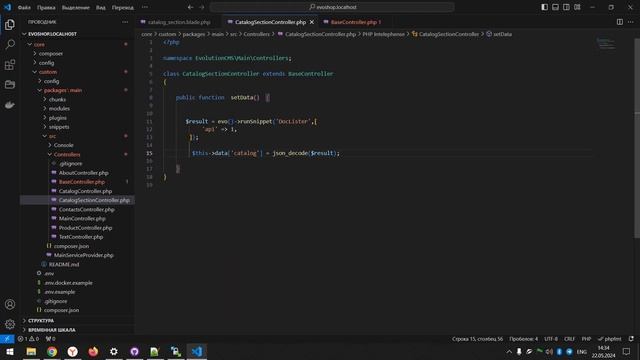Open the ports indicator in status bar

(x=50, y=339)
